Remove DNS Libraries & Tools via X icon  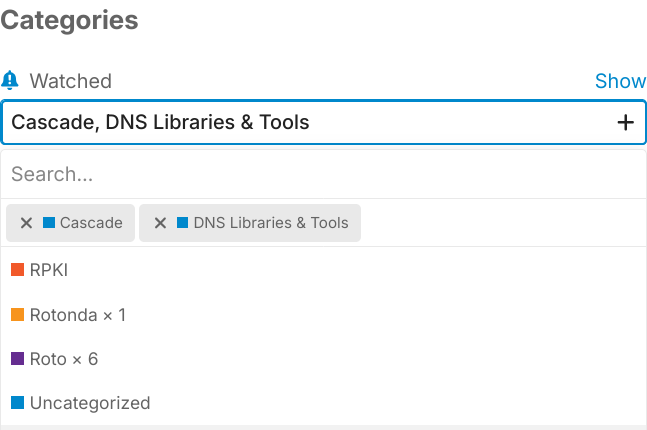pyautogui.click(x=160, y=223)
